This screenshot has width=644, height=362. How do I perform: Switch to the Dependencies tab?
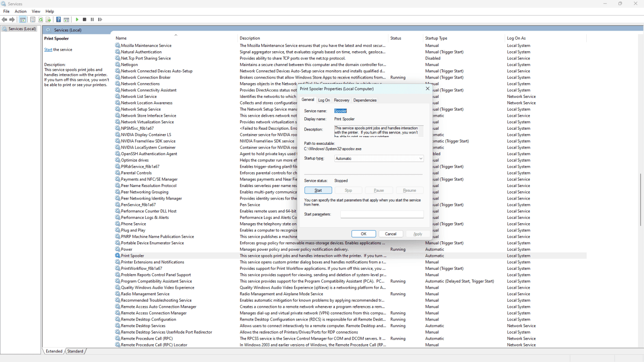[x=364, y=100]
